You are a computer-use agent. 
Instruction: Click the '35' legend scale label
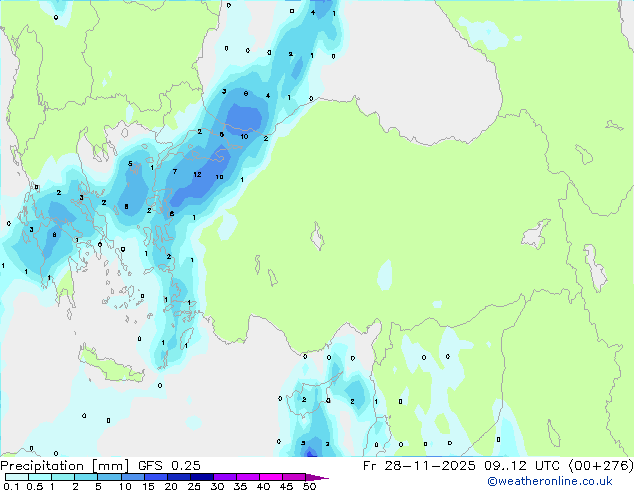[240, 486]
